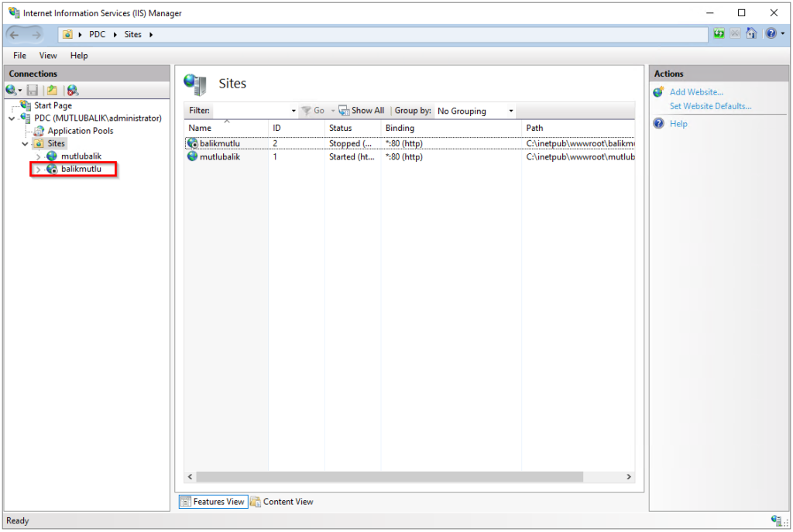The height and width of the screenshot is (532, 793).
Task: Click Sites in the address breadcrumb
Action: point(133,34)
